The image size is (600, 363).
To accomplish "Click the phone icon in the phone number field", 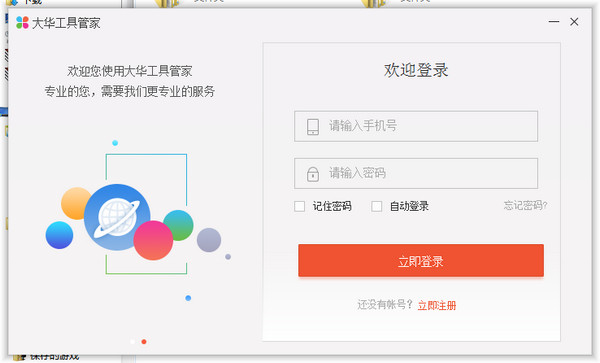I will (x=313, y=127).
